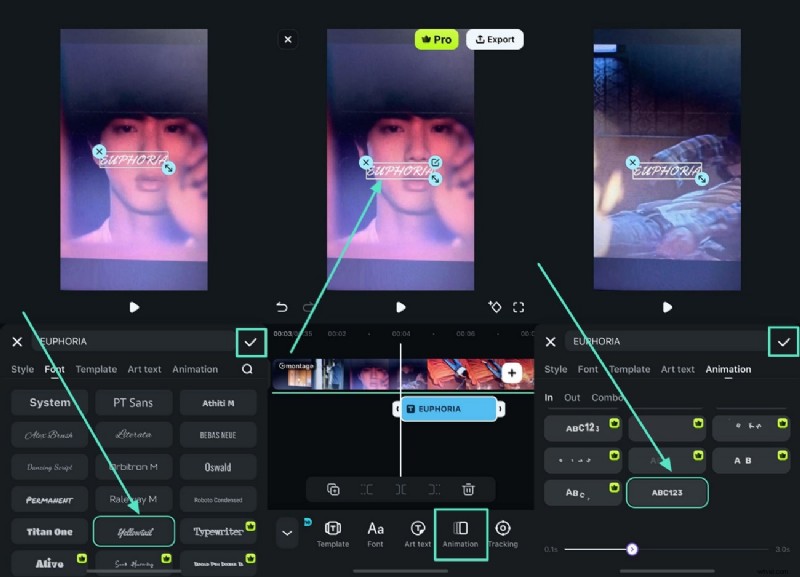This screenshot has width=800, height=577.
Task: Tap the undo arrow above the timeline
Action: [282, 309]
